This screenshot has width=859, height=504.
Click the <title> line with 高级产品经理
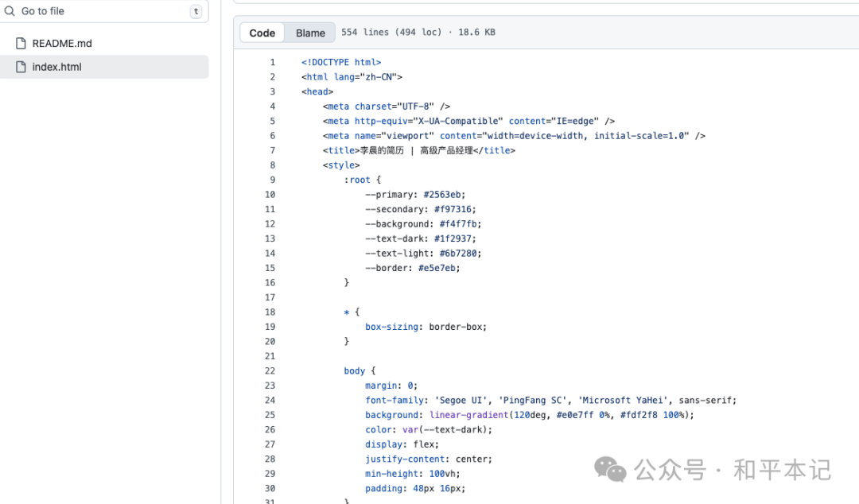(418, 151)
